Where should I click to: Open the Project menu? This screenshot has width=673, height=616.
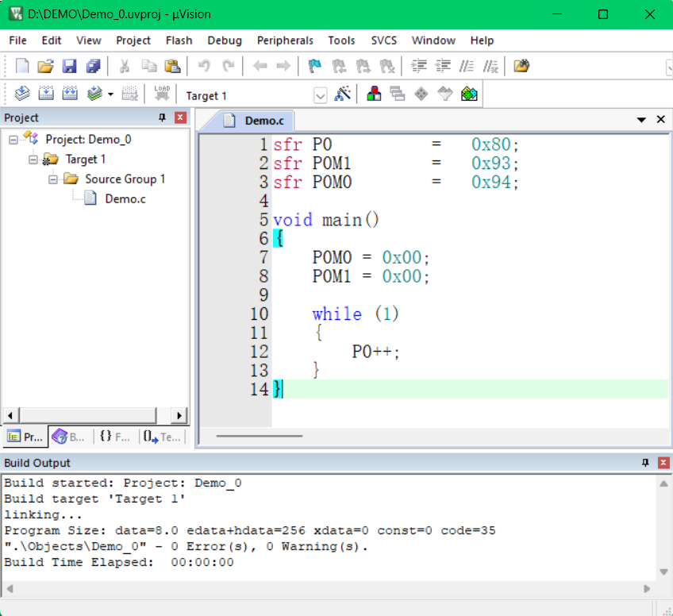pos(133,40)
